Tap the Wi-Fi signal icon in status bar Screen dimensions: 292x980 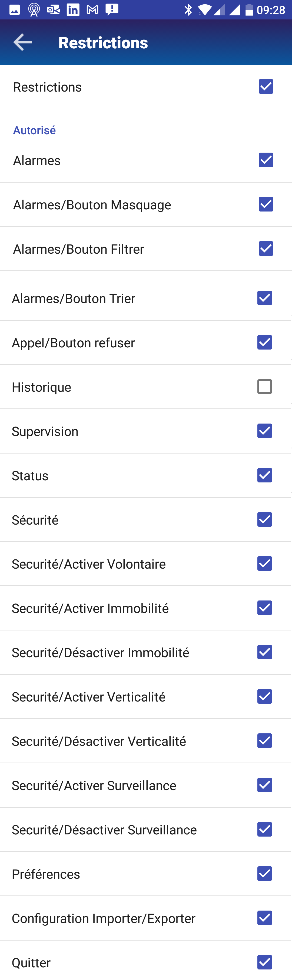[x=204, y=10]
